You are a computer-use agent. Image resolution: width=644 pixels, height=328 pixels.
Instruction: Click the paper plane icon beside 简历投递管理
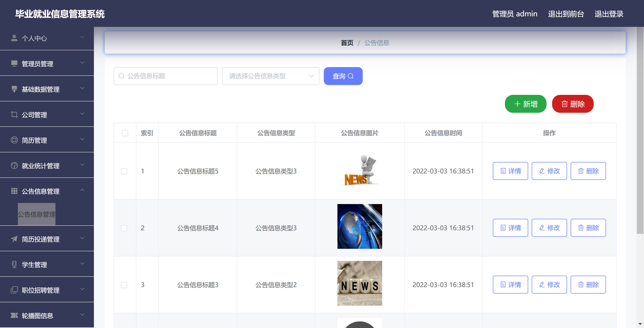coord(14,239)
